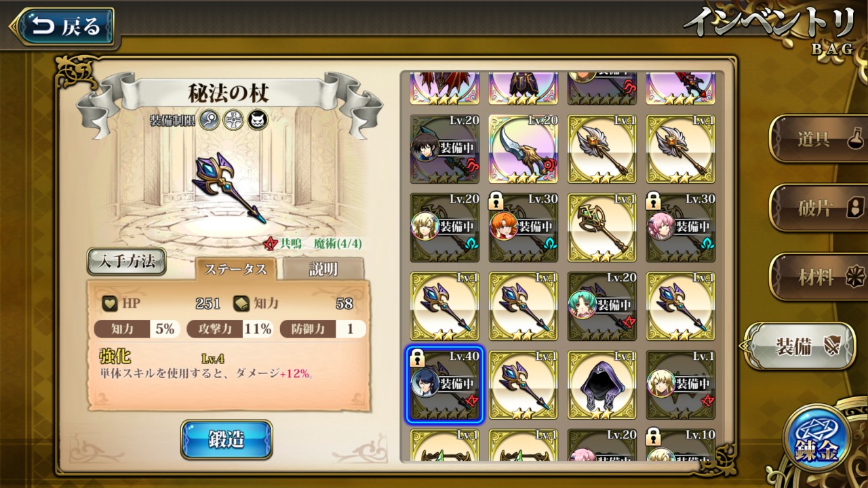Open the 錬金 alchemy round button
The image size is (868, 488).
816,439
